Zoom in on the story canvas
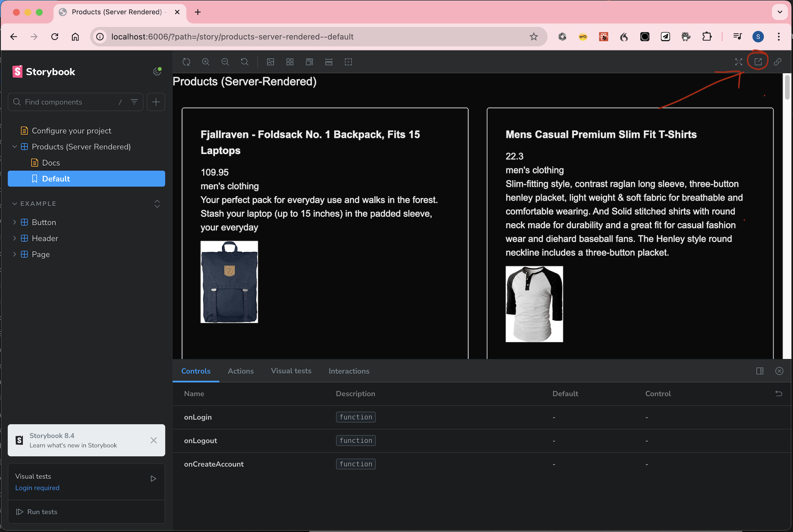Screen dimensions: 793x532 (x=206, y=62)
